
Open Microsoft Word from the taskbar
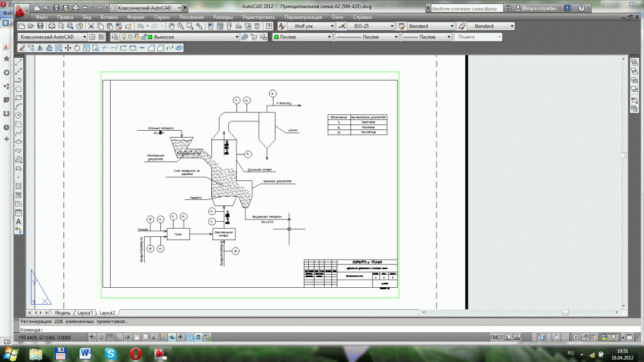[x=86, y=353]
